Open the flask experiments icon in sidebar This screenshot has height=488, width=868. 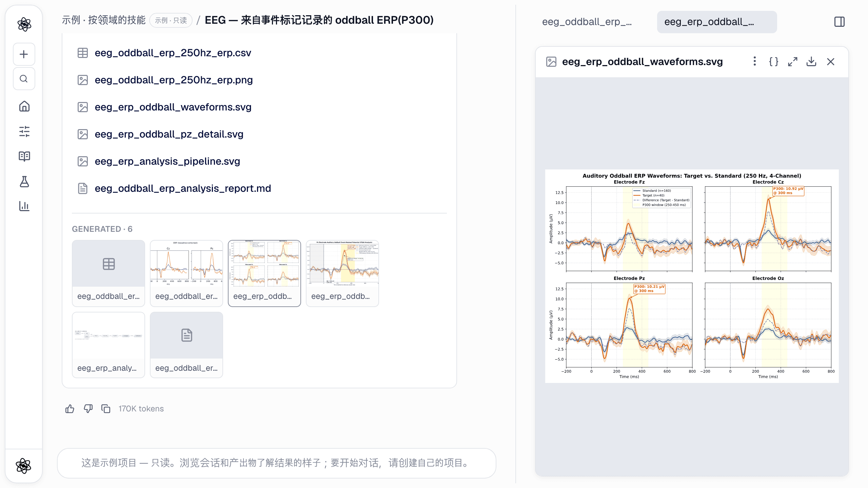[24, 181]
